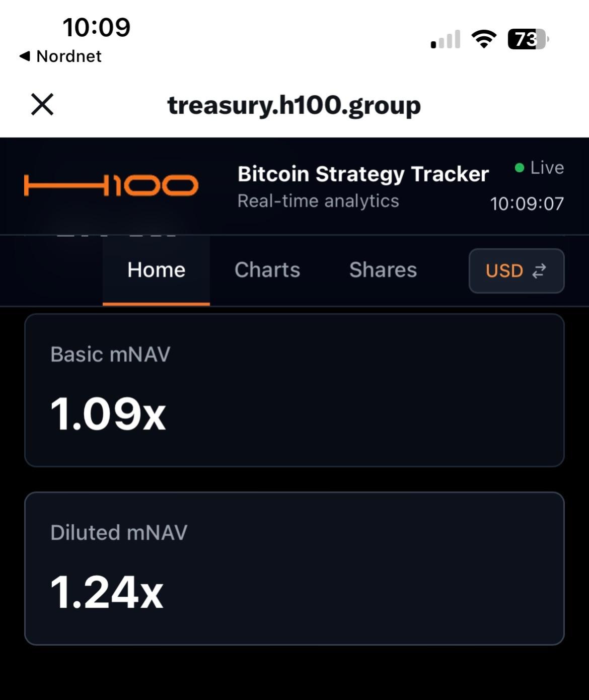Select the Home tab

pyautogui.click(x=155, y=270)
